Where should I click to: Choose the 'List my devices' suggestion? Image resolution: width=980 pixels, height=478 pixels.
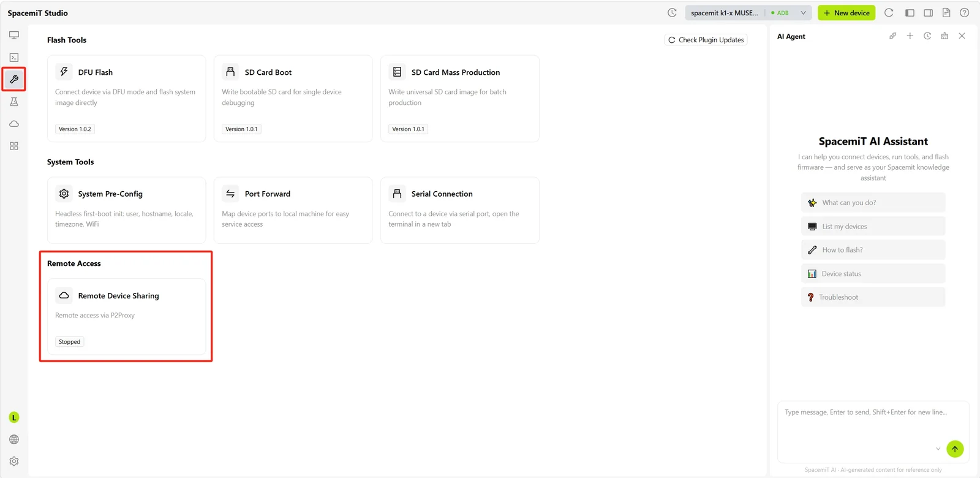873,226
